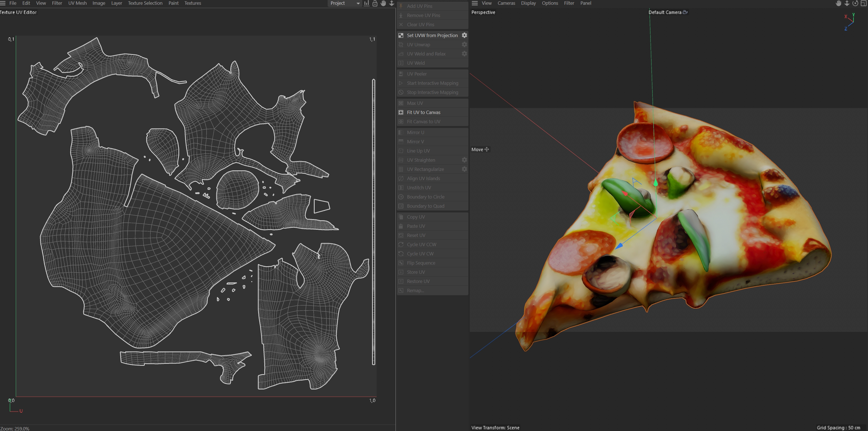Screen dimensions: 868x431
Task: Toggle the unlock padlock in UV editor header
Action: tap(375, 3)
